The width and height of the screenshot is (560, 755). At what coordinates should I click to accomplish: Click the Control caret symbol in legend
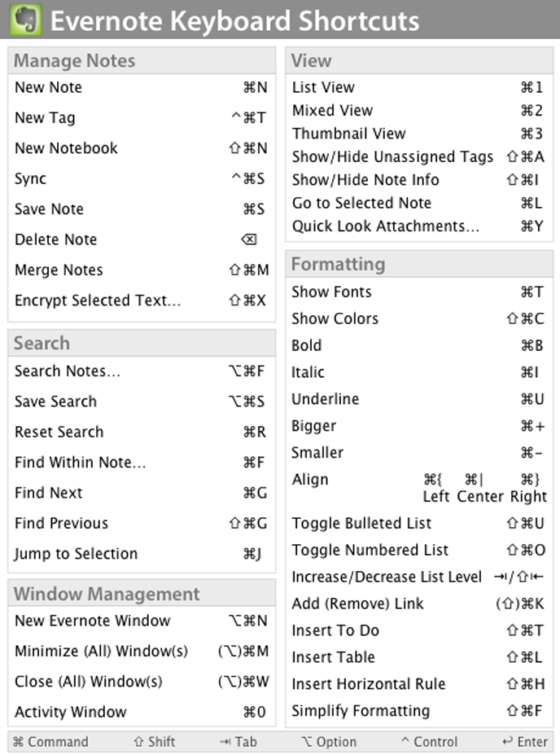click(405, 742)
